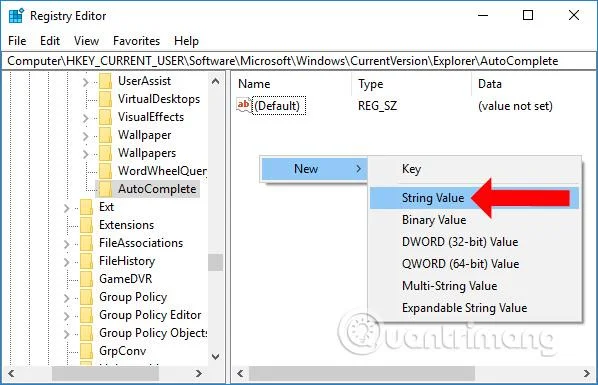Click the tree pane scroll-up arrow
This screenshot has width=598, height=385.
215,81
